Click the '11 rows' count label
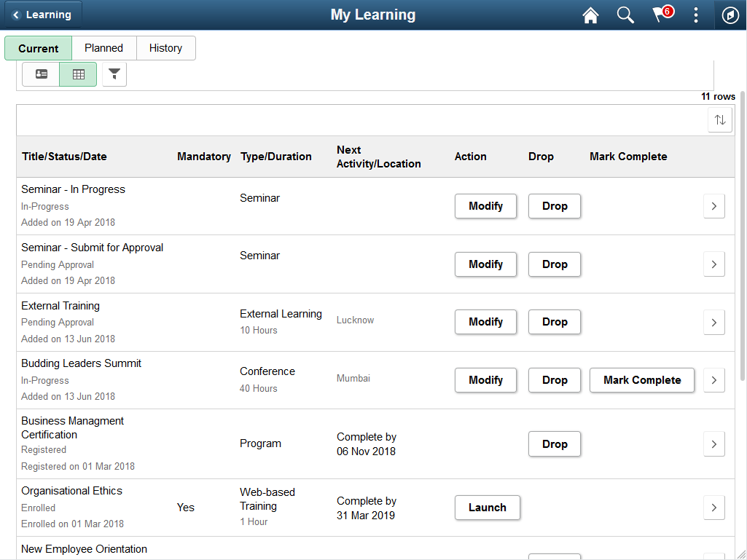The image size is (747, 560). (x=718, y=97)
